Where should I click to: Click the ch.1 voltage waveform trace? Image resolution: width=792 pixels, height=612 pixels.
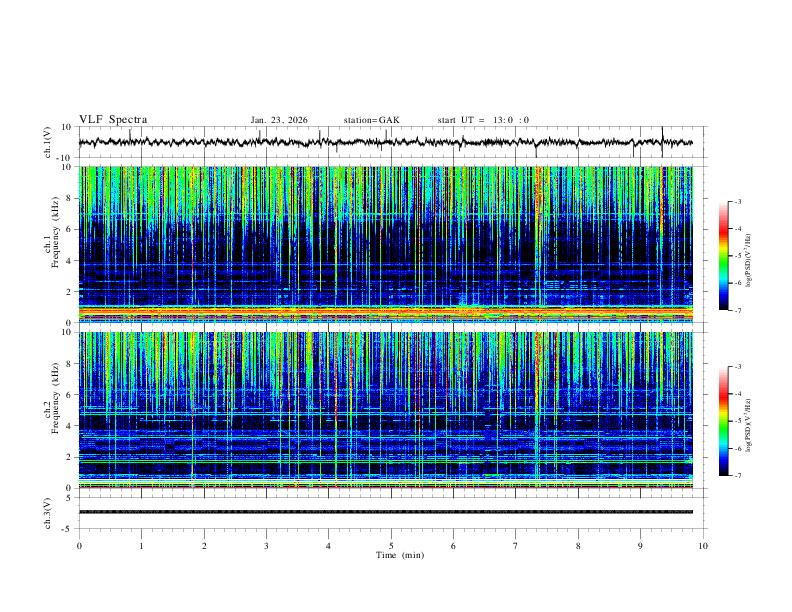click(385, 142)
